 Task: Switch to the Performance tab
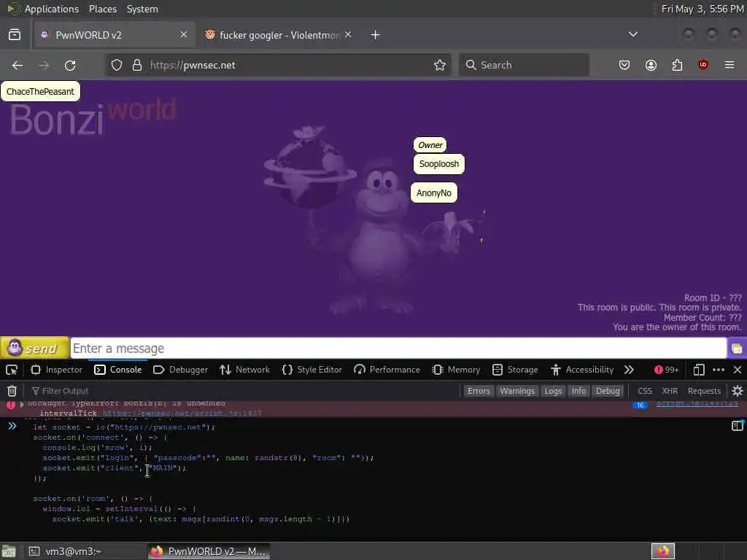[x=387, y=370]
